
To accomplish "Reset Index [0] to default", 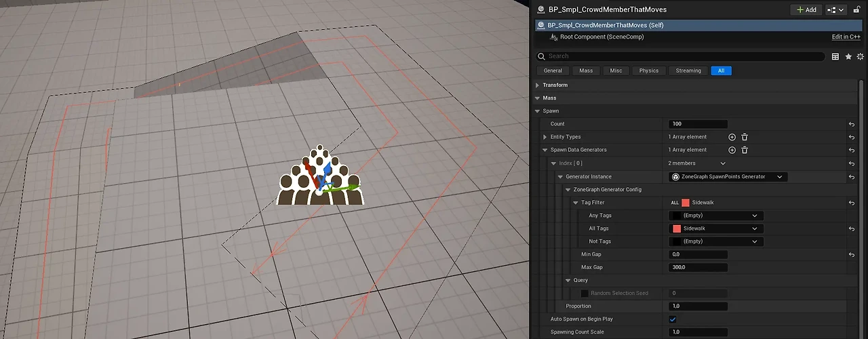I will [852, 163].
